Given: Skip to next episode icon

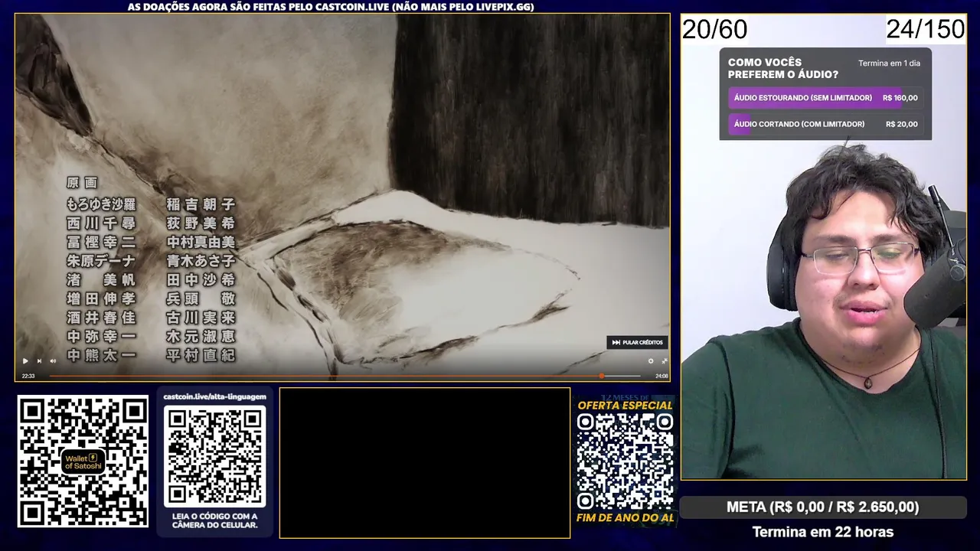Looking at the screenshot, I should pyautogui.click(x=39, y=361).
